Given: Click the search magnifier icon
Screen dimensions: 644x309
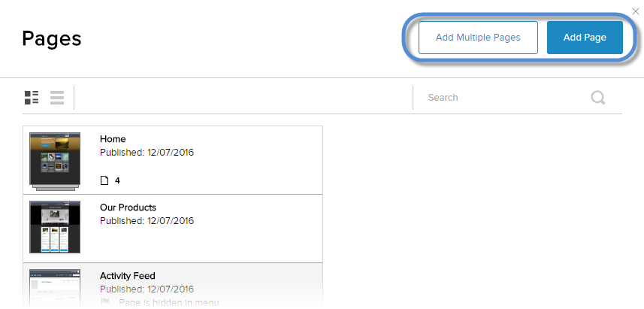Looking at the screenshot, I should click(598, 98).
